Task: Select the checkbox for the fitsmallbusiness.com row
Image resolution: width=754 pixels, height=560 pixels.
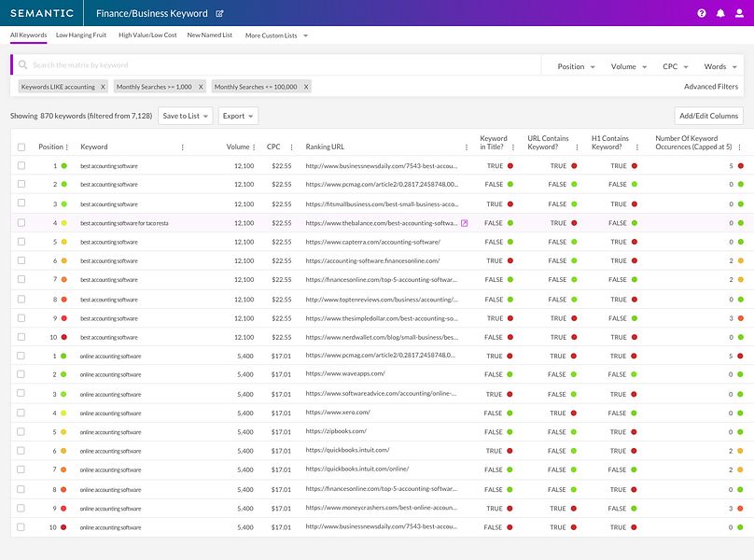Action: [21, 203]
